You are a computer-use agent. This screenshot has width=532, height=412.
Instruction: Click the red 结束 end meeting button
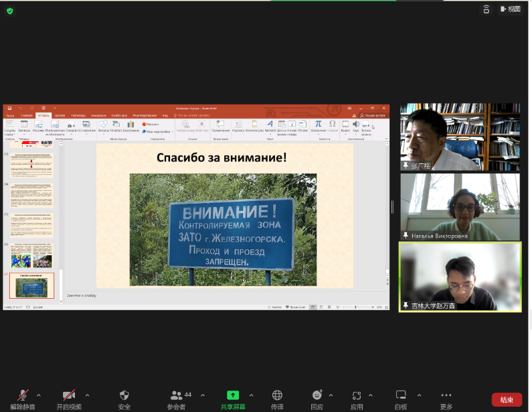507,399
